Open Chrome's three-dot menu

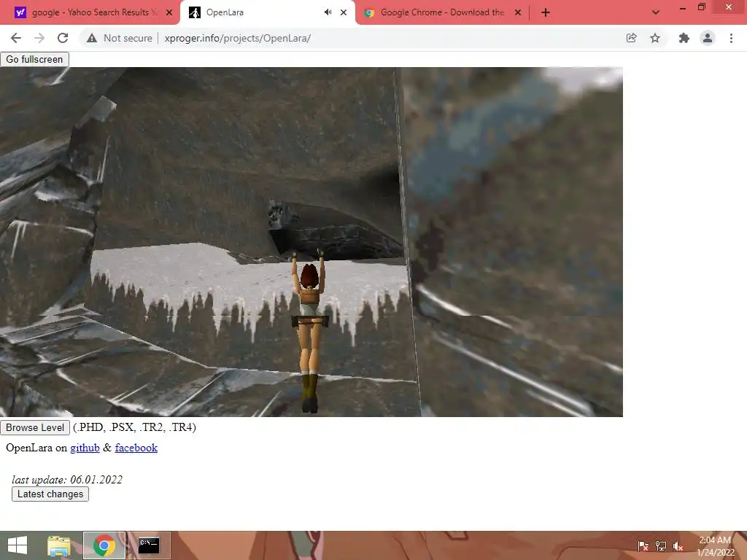731,38
